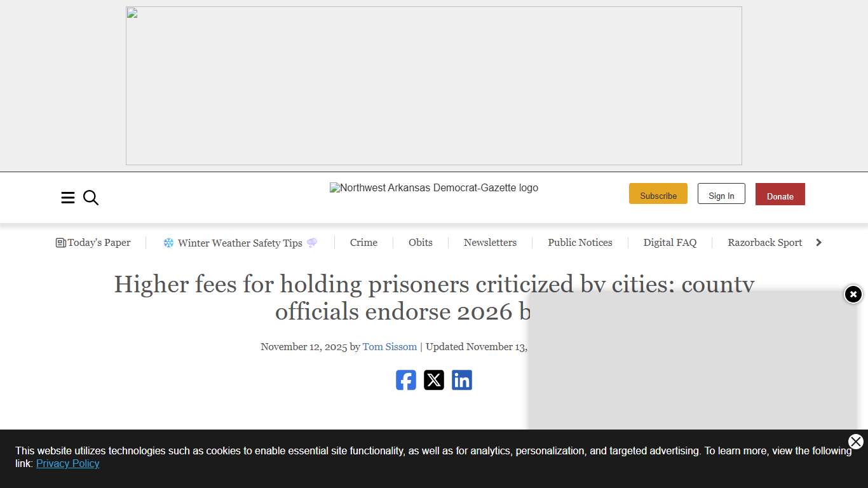Click the Subscribe button
This screenshot has width=868, height=488.
click(658, 194)
